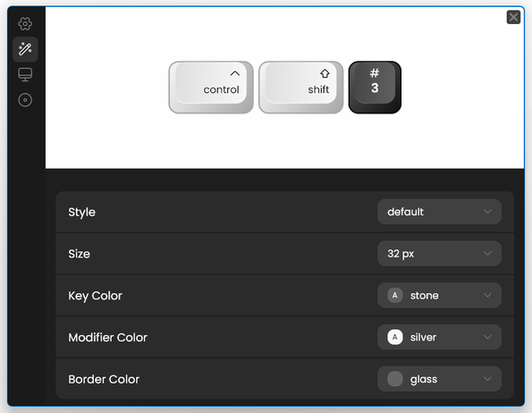Click the Modifier Color row label
532x413 pixels.
coord(107,337)
